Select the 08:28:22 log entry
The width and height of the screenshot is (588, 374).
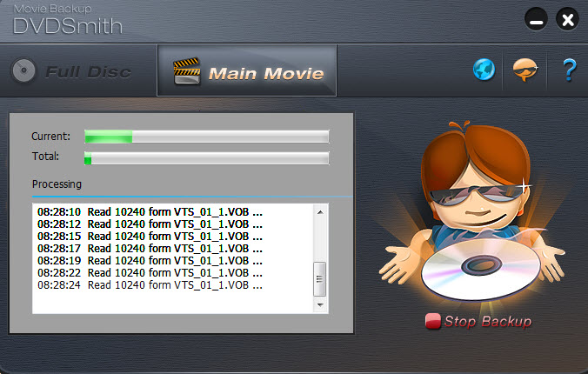150,273
